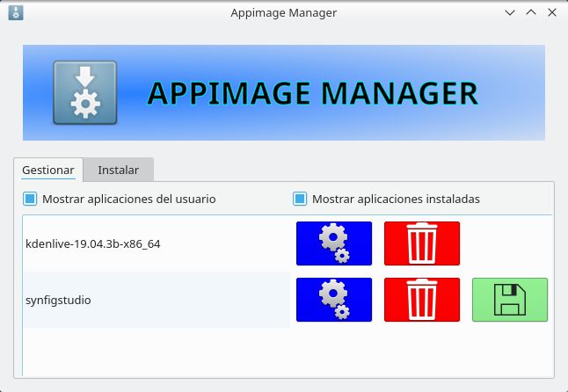Image resolution: width=568 pixels, height=392 pixels.
Task: Open configuration for kdenlive-19.04.3b-x86_64
Action: (334, 243)
